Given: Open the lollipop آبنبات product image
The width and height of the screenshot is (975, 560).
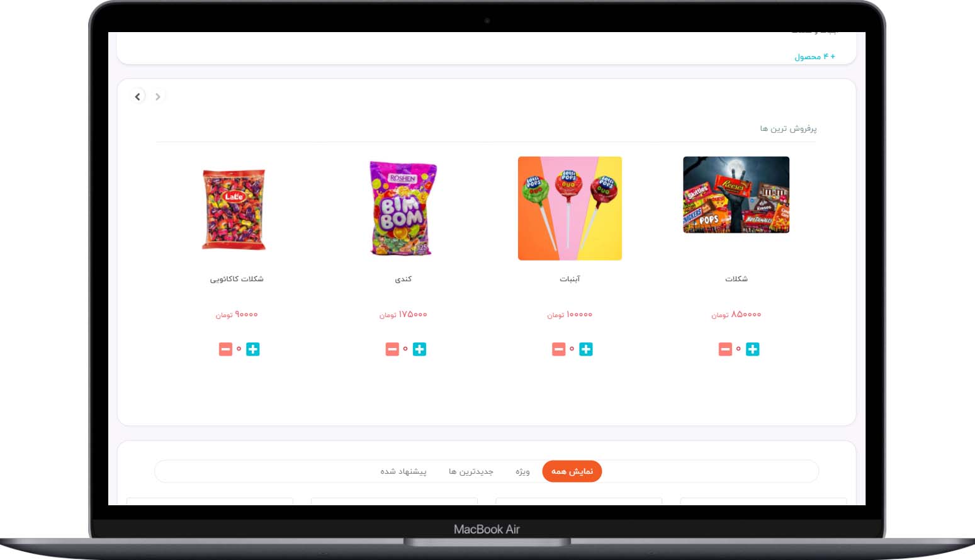Looking at the screenshot, I should tap(570, 208).
